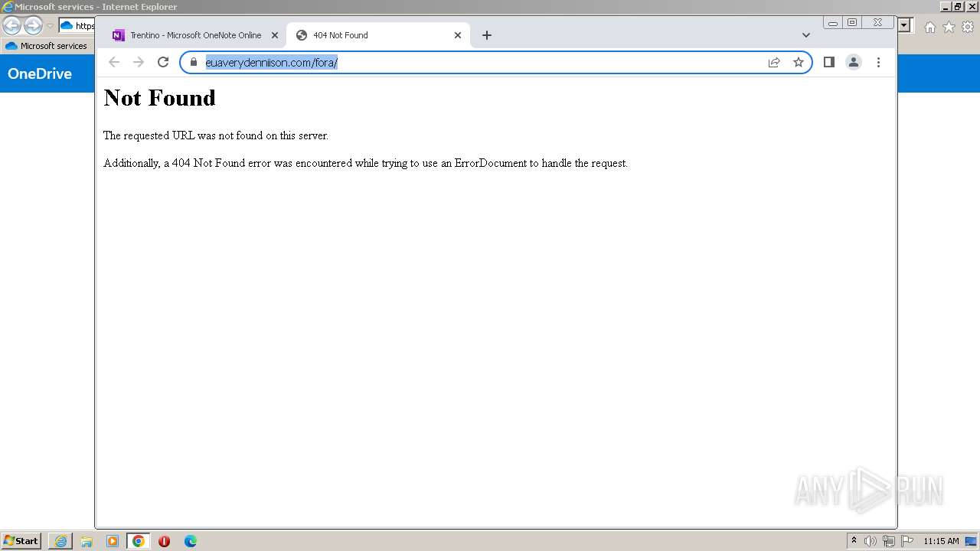Go back in Chrome
The image size is (980, 551).
pos(114,62)
